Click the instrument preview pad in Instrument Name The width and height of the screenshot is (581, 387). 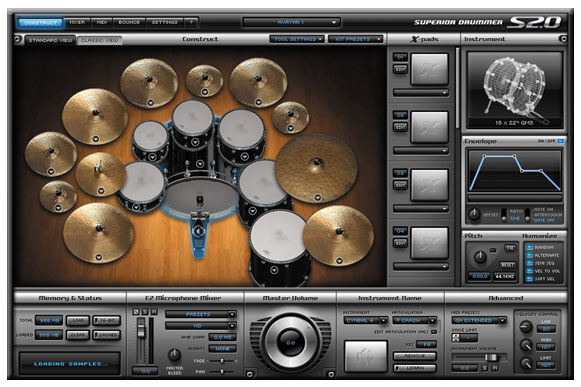tap(366, 356)
